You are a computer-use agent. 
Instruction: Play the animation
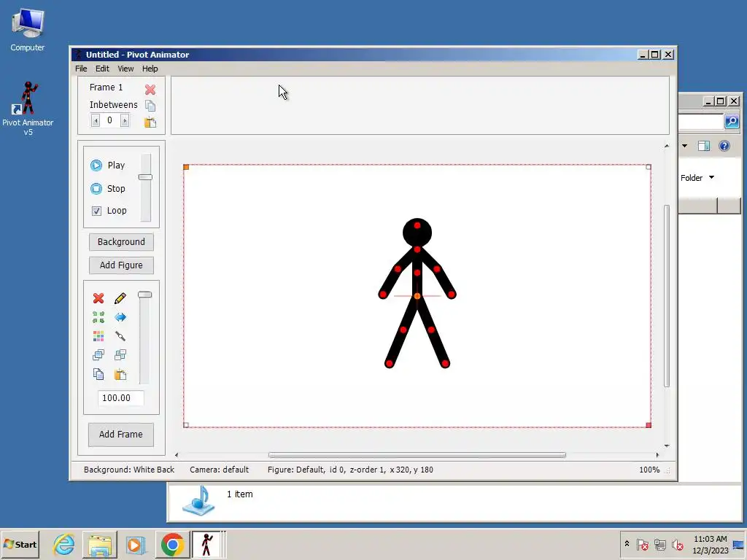click(x=108, y=166)
